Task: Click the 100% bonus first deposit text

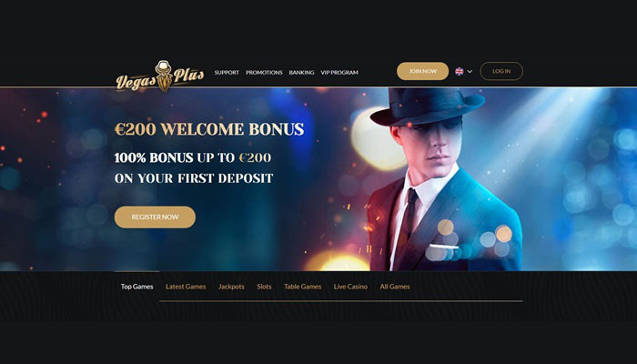Action: point(194,167)
